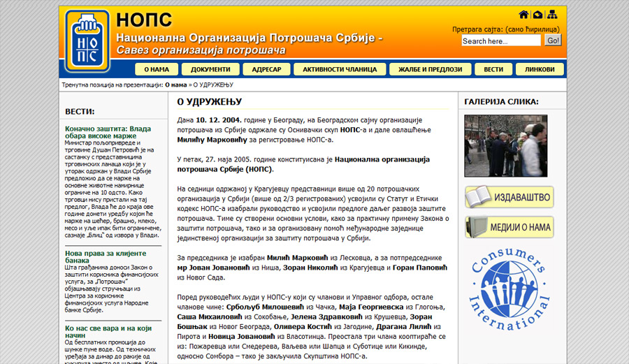Click the ВЕСТИ: sidebar heading

tap(80, 112)
